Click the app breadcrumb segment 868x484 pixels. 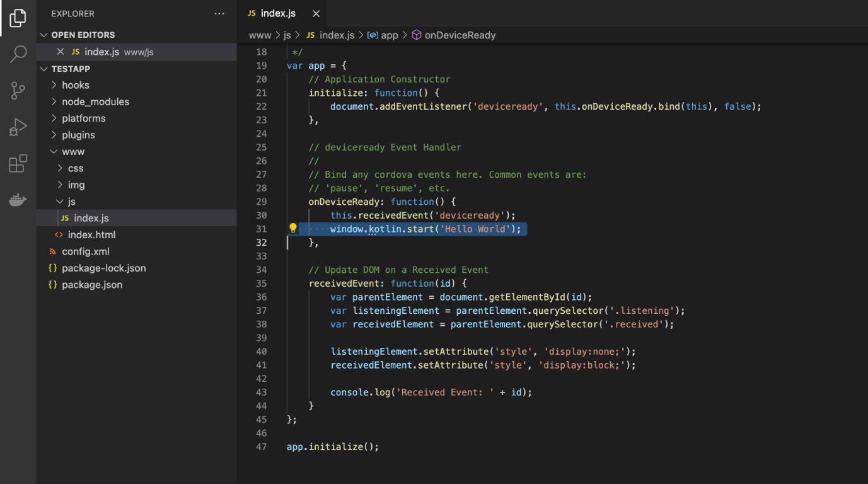pos(390,35)
